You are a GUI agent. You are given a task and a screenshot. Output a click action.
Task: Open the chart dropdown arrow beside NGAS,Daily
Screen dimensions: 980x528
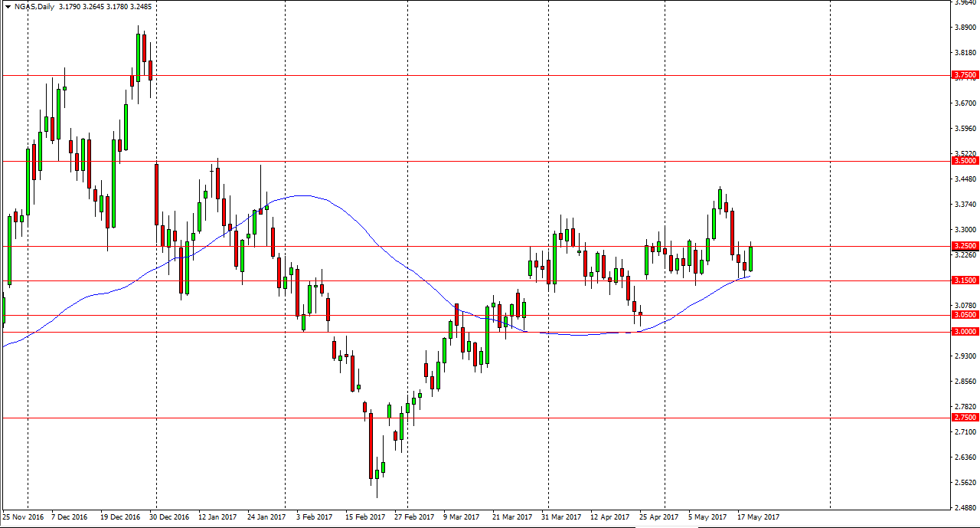(x=8, y=6)
